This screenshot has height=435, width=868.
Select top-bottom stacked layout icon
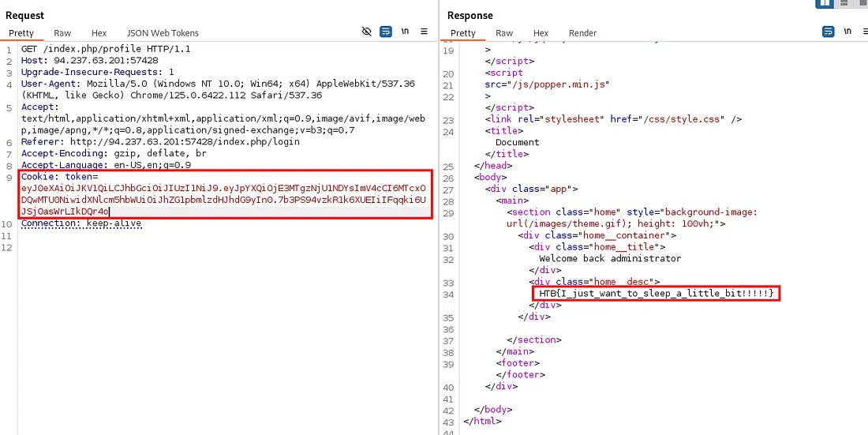tap(845, 3)
